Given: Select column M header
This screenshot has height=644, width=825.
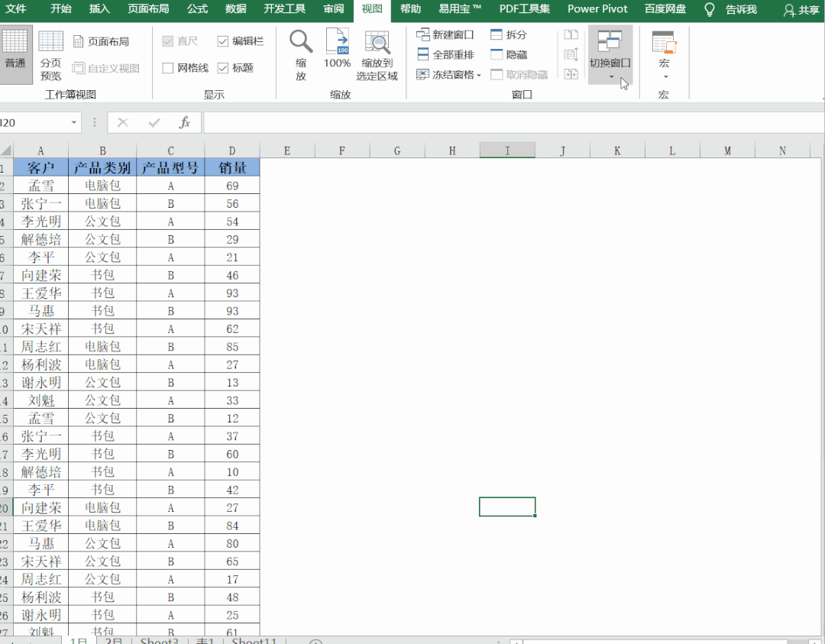Looking at the screenshot, I should coord(727,150).
